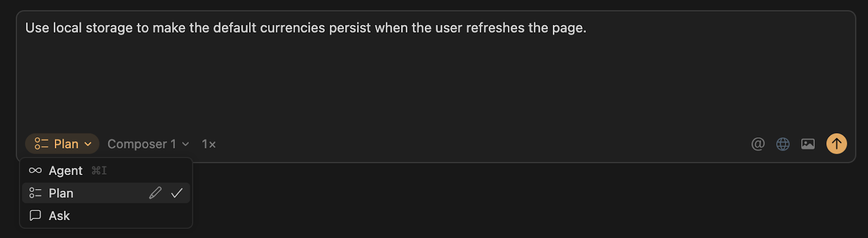Toggle the 1x multiplier control
The height and width of the screenshot is (238, 868).
[x=209, y=144]
